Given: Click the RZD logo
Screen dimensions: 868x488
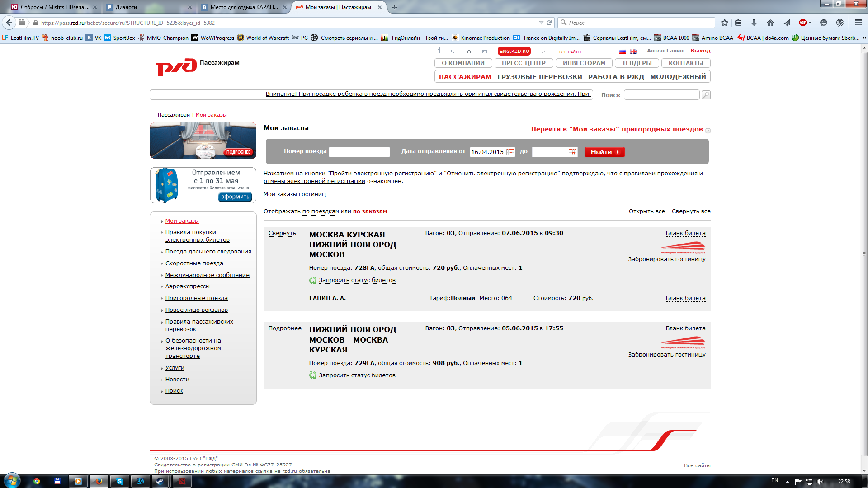Looking at the screenshot, I should coord(176,67).
